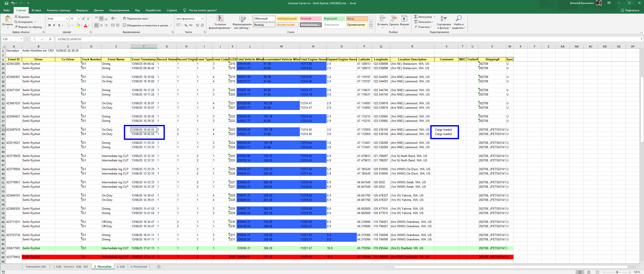Image resolution: width=644 pixels, height=274 pixels.
Task: Toggle italic formatting (К)
Action: click(54, 25)
